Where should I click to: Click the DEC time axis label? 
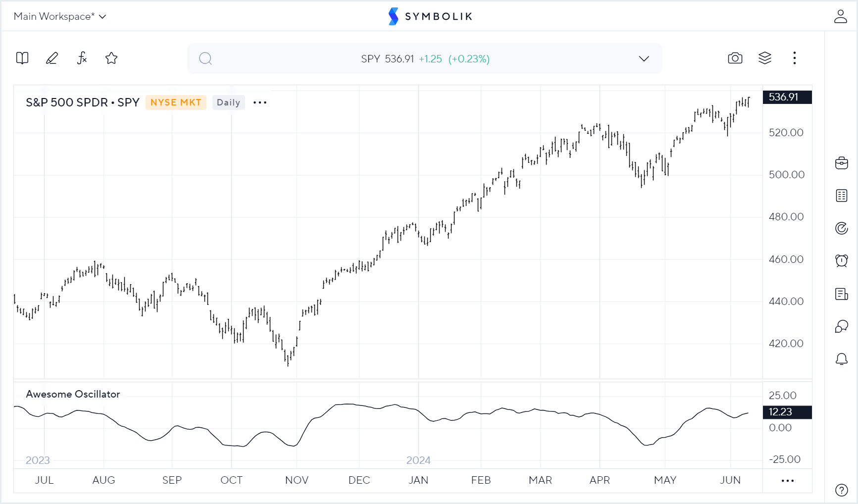[x=359, y=480]
